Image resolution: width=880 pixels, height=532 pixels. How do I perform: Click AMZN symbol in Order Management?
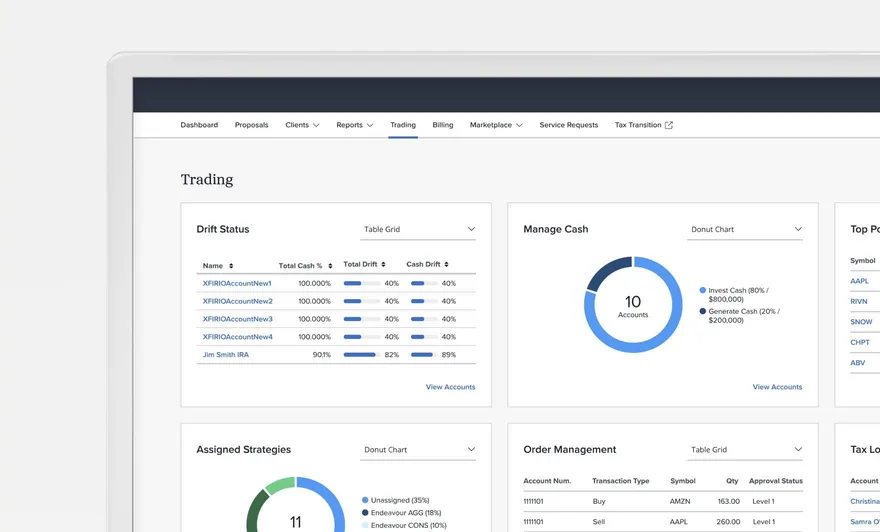coord(680,501)
